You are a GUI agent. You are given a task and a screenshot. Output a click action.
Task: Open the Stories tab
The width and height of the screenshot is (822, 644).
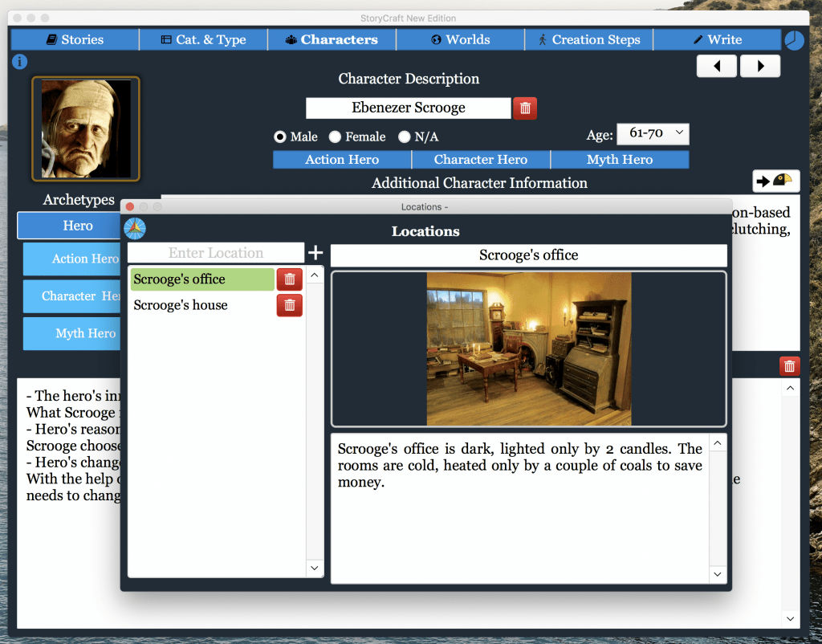point(75,40)
